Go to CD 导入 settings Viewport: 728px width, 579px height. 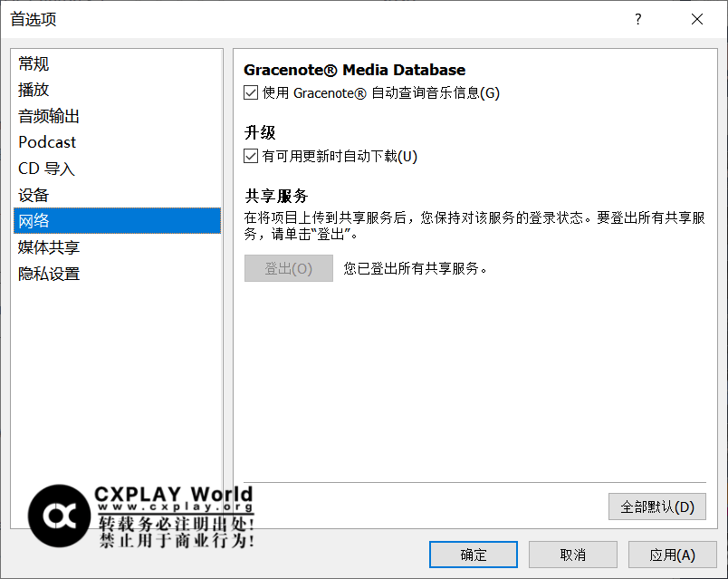[x=117, y=169]
